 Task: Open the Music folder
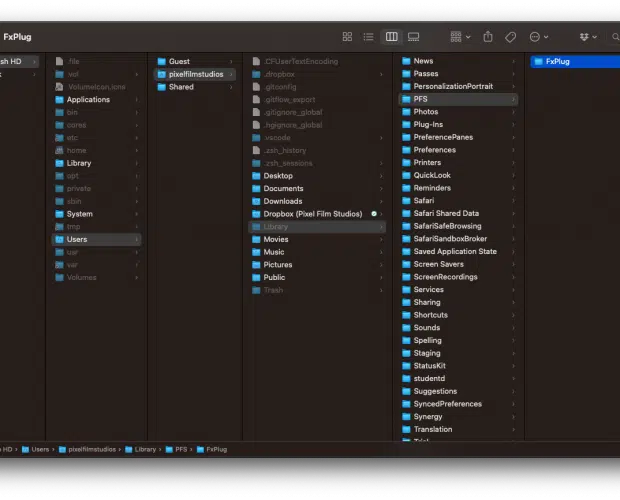pyautogui.click(x=318, y=252)
